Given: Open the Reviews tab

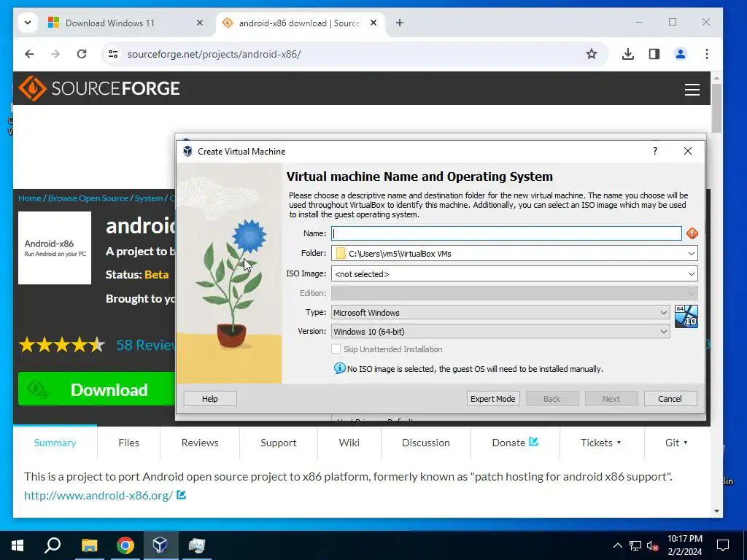Looking at the screenshot, I should (x=200, y=443).
